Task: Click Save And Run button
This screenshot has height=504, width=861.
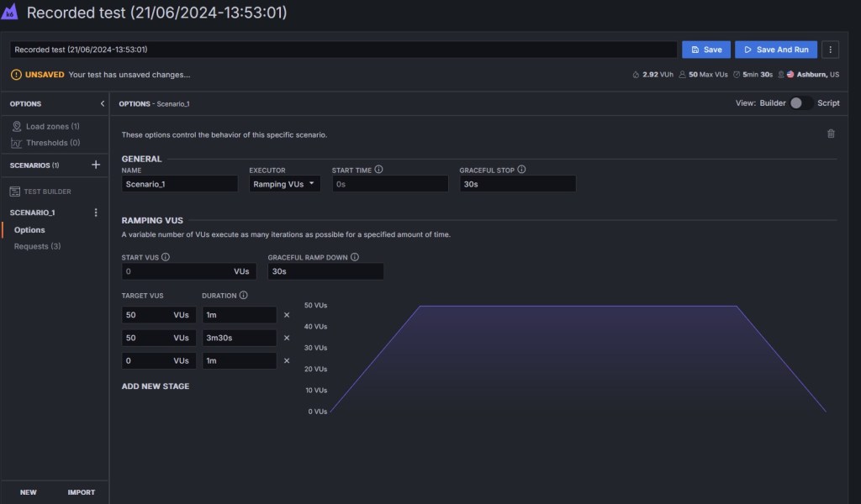Action: click(775, 50)
